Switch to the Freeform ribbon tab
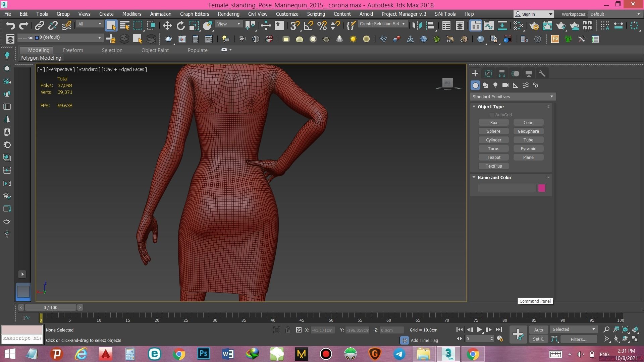 (73, 50)
